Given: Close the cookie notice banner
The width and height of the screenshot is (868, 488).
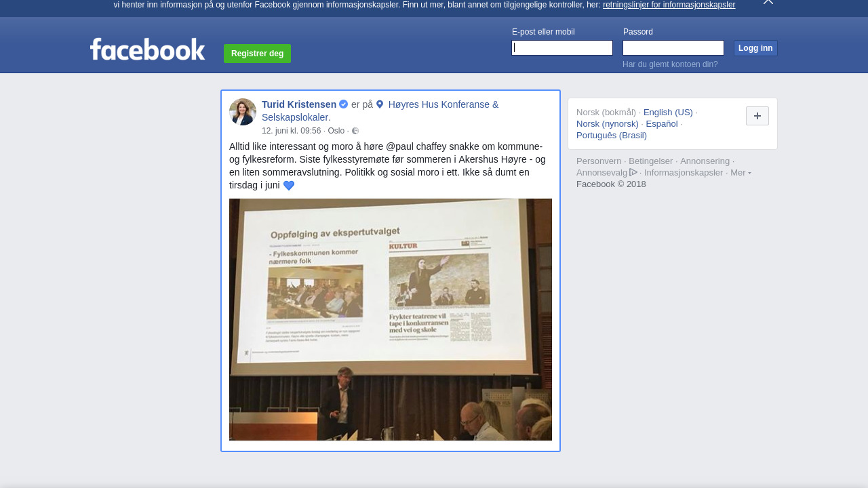Looking at the screenshot, I should pyautogui.click(x=768, y=2).
